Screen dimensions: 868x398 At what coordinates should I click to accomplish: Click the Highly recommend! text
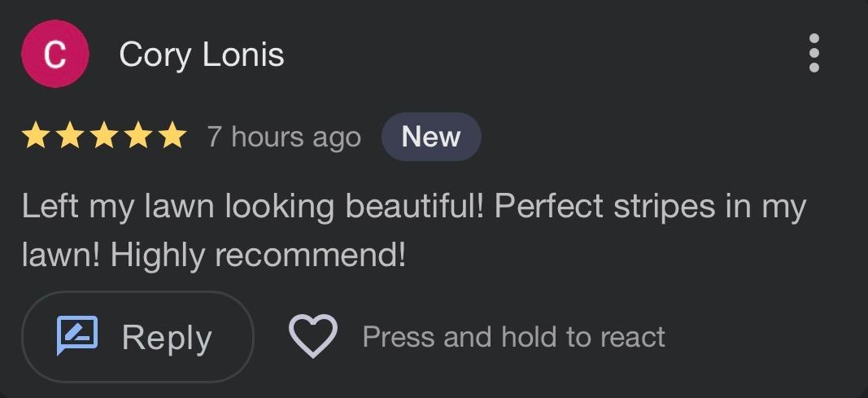[258, 256]
